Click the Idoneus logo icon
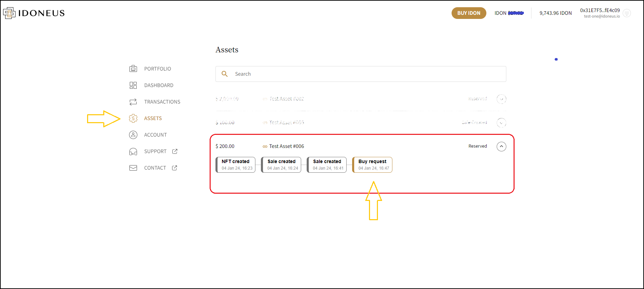This screenshot has width=644, height=289. pos(9,13)
